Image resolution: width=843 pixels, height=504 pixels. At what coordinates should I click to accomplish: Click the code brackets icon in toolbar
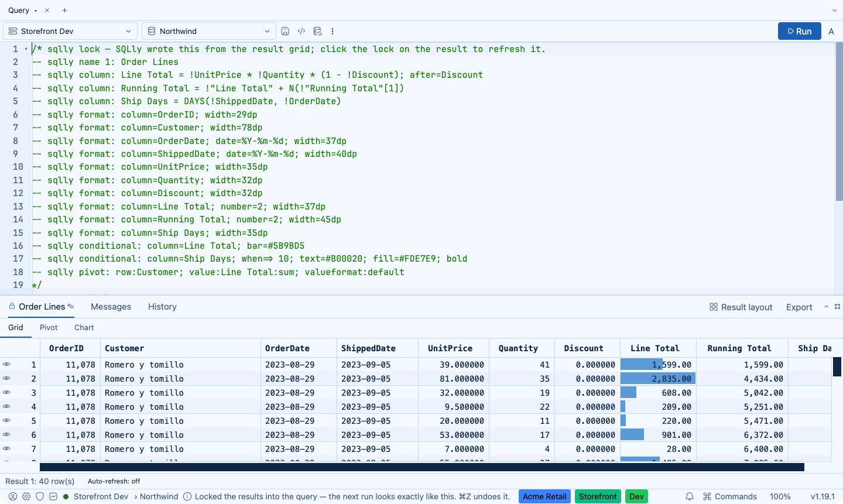301,31
